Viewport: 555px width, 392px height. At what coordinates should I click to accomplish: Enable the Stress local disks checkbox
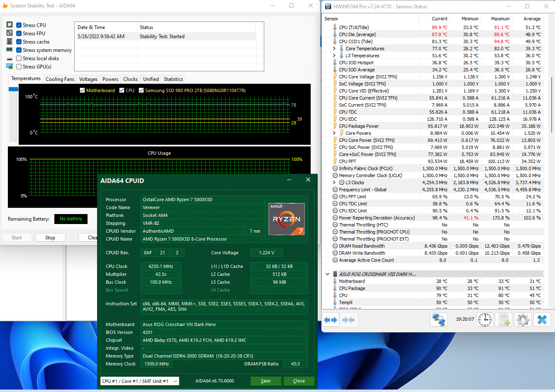19,58
